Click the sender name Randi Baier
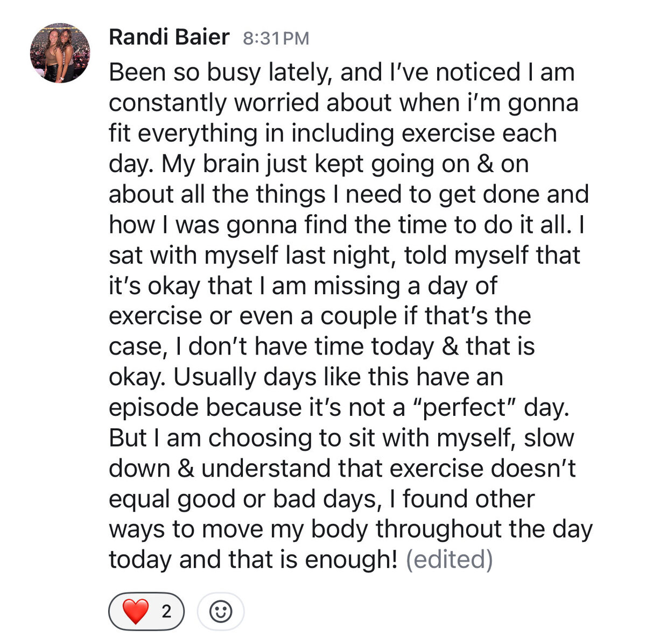Screen dimensions: 646x644 coord(169,38)
